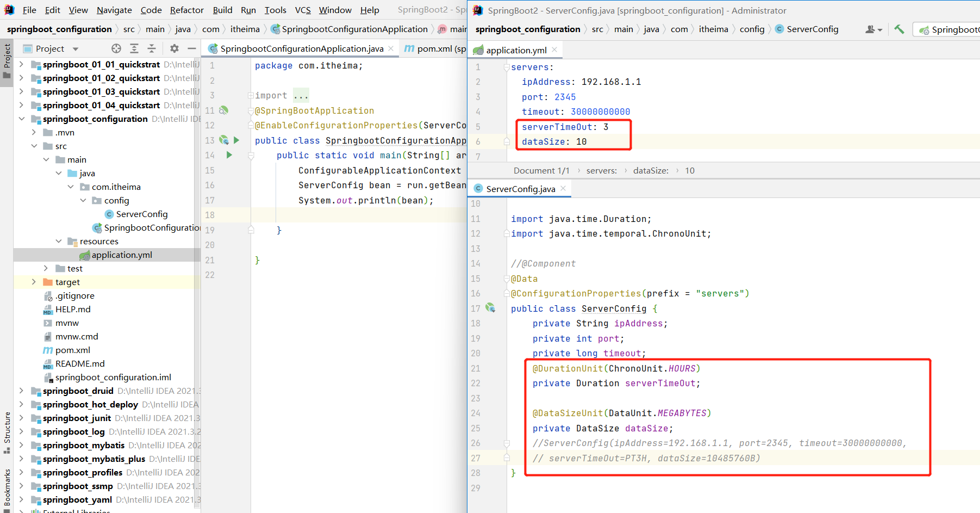Click the Expand All icon in Project panel
This screenshot has height=513, width=980.
[134, 48]
